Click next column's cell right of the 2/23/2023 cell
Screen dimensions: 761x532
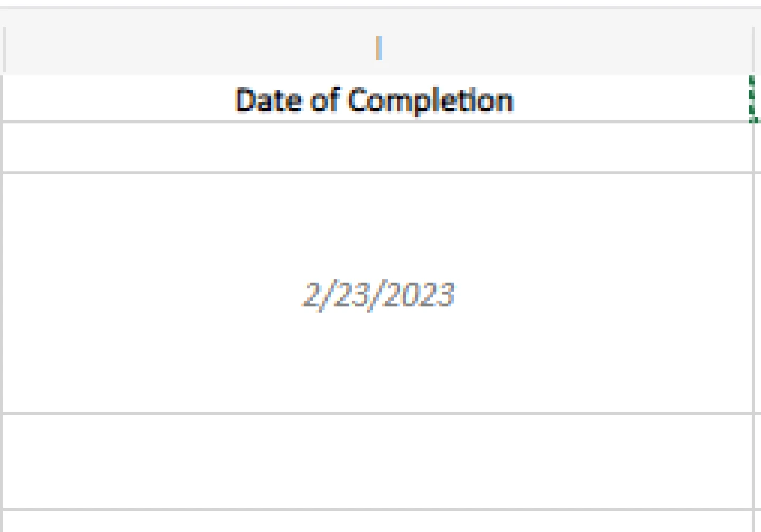[x=758, y=294]
